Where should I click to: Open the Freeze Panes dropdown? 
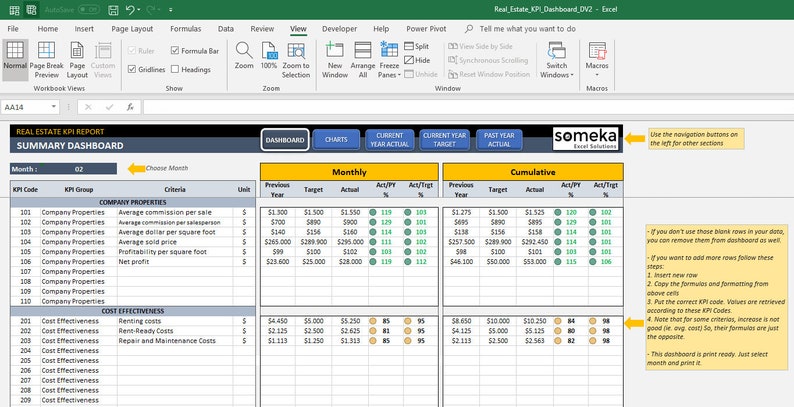389,60
